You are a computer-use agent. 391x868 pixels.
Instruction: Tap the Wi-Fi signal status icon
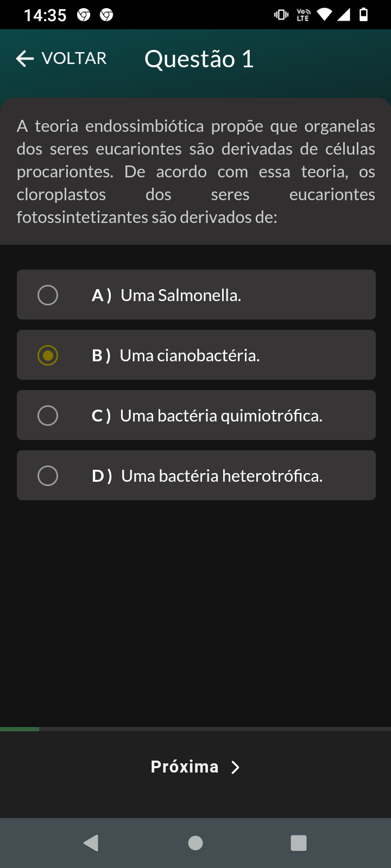[324, 15]
